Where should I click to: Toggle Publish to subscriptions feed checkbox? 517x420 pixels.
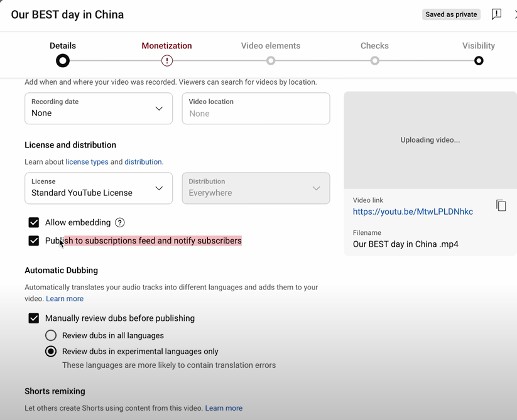[34, 240]
